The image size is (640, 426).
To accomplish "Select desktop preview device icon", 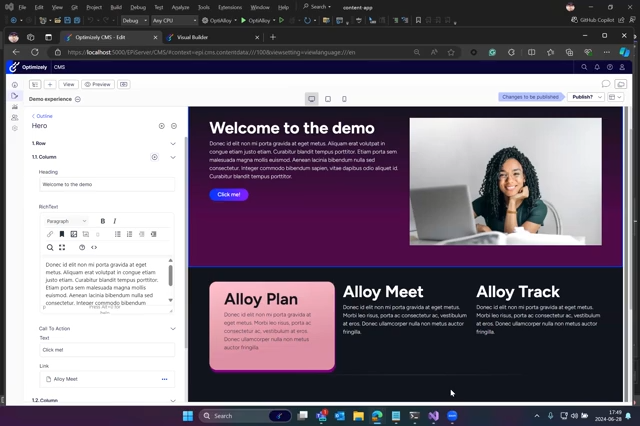I will [311, 99].
